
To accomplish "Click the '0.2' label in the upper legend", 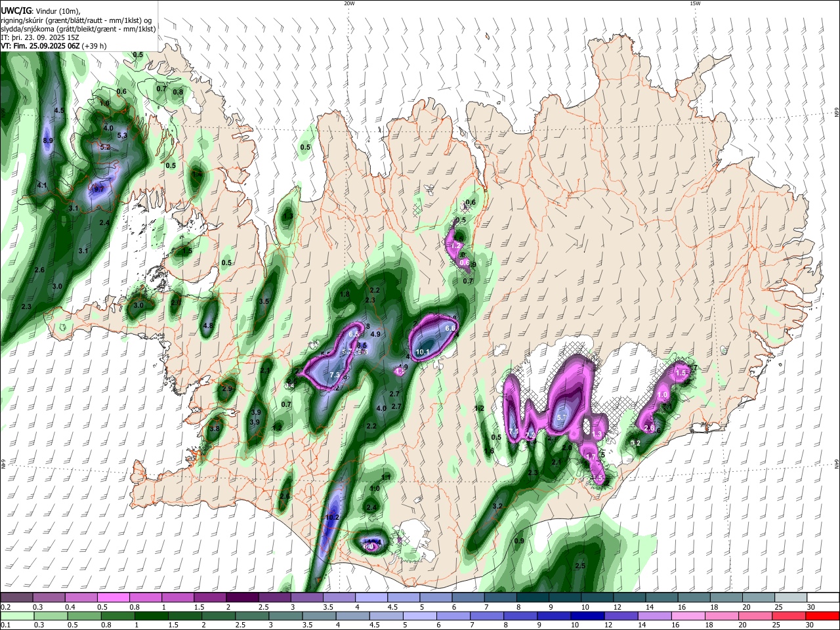I will (5, 607).
